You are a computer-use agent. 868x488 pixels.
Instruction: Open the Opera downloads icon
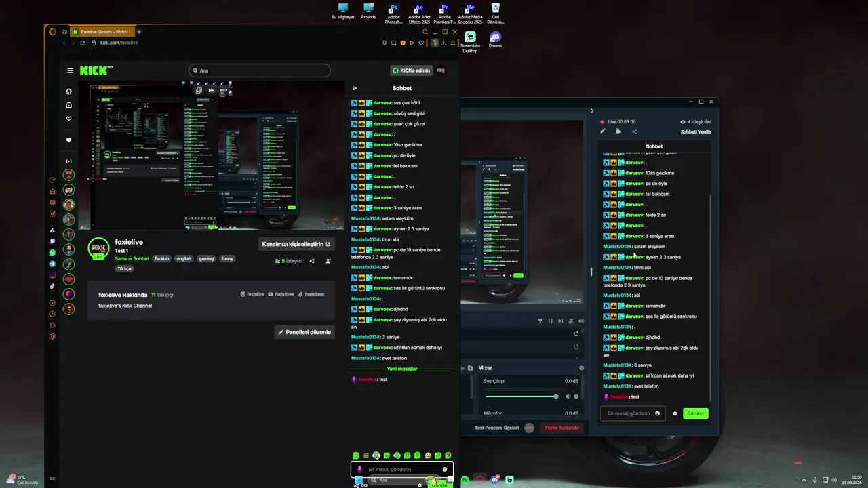(443, 43)
